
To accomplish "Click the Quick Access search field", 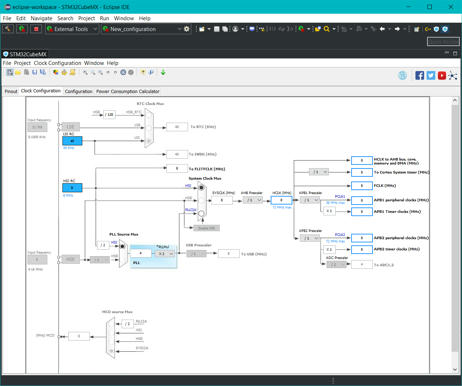I will pyautogui.click(x=443, y=41).
